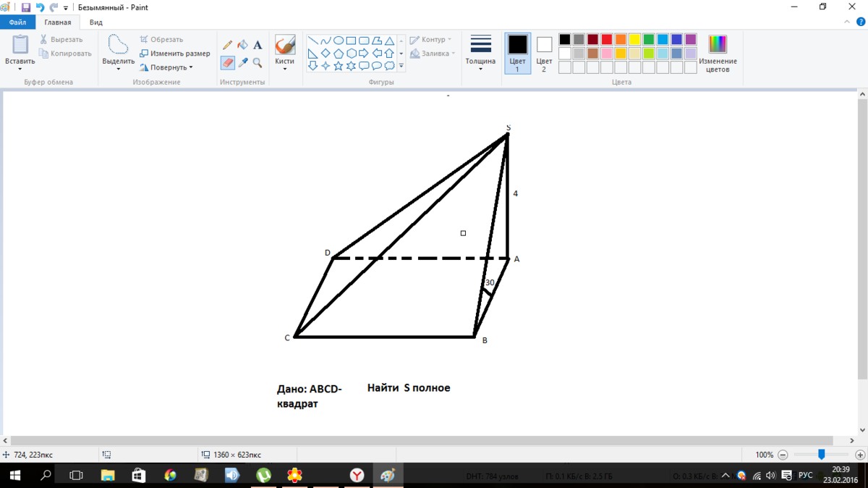
Task: Switch to the Вид tab
Action: tap(96, 22)
